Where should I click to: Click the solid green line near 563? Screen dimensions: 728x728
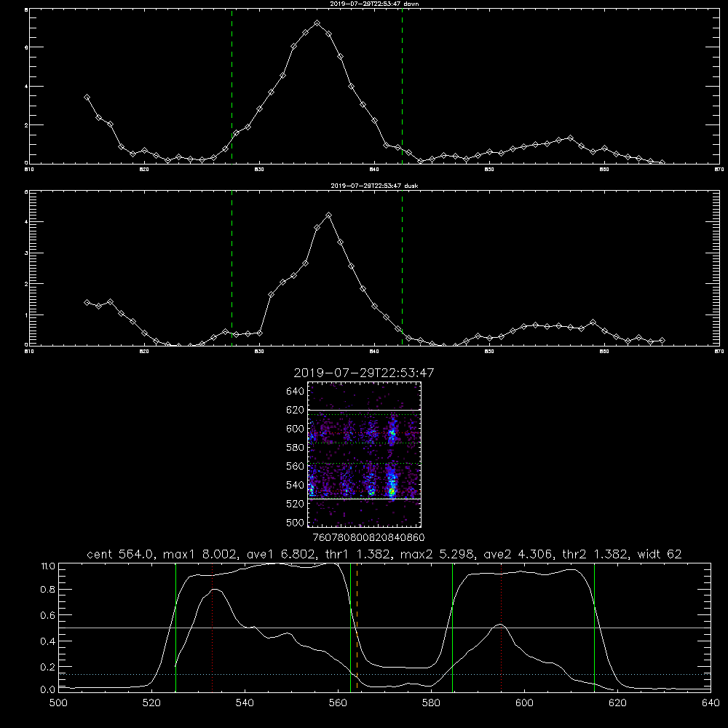point(351,628)
